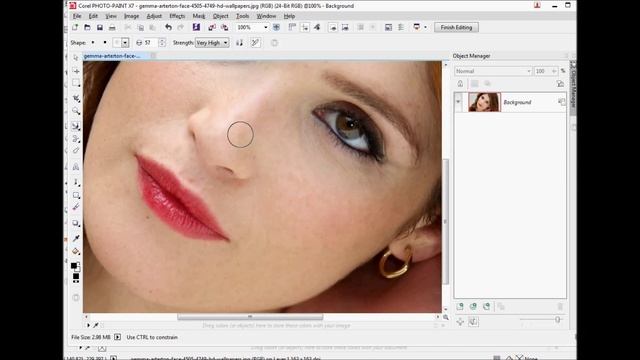This screenshot has height=360, width=640.
Task: Select the Drop Shadow tool
Action: [76, 223]
